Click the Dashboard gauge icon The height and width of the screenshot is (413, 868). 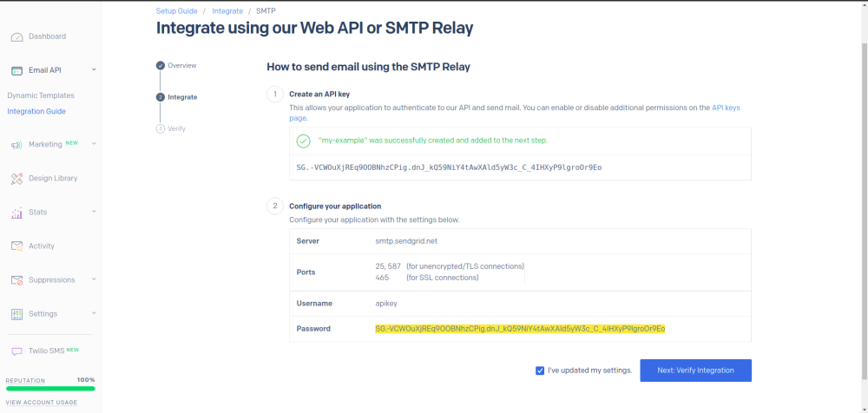(17, 36)
